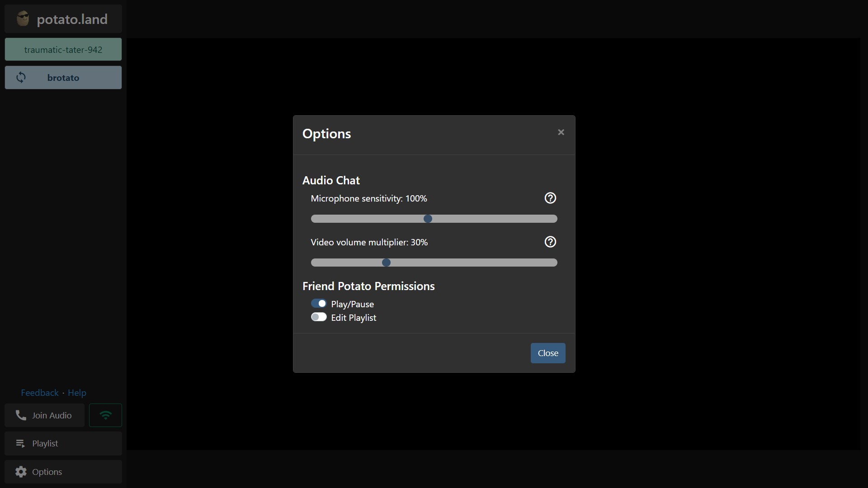The image size is (868, 488).
Task: Open video volume multiplier help icon
Action: (x=550, y=242)
